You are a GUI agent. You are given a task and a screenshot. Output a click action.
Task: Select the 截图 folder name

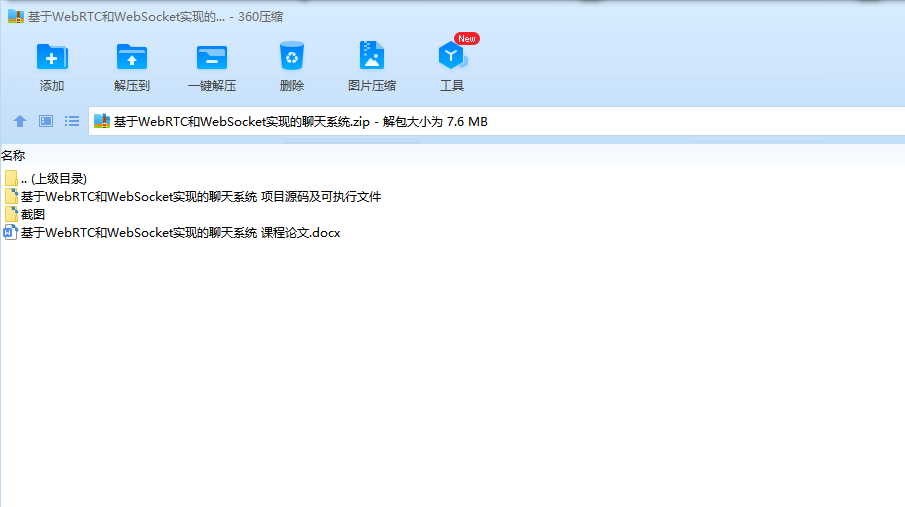(33, 214)
